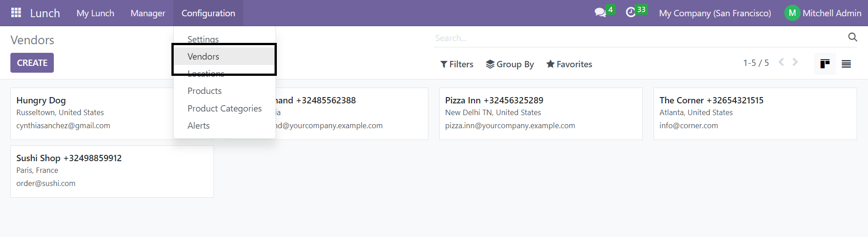This screenshot has width=868, height=237.
Task: Select Product Categories menu entry
Action: tap(224, 108)
